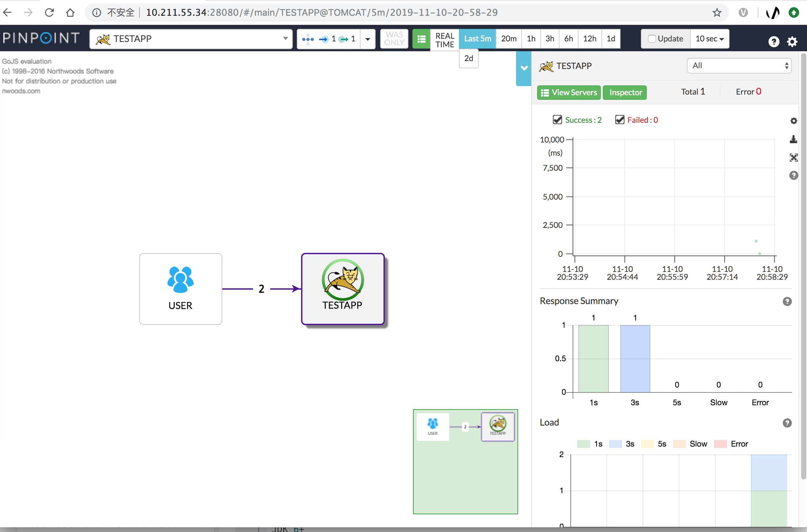Open scatter chart help question icon
Image resolution: width=807 pixels, height=532 pixels.
pos(794,175)
